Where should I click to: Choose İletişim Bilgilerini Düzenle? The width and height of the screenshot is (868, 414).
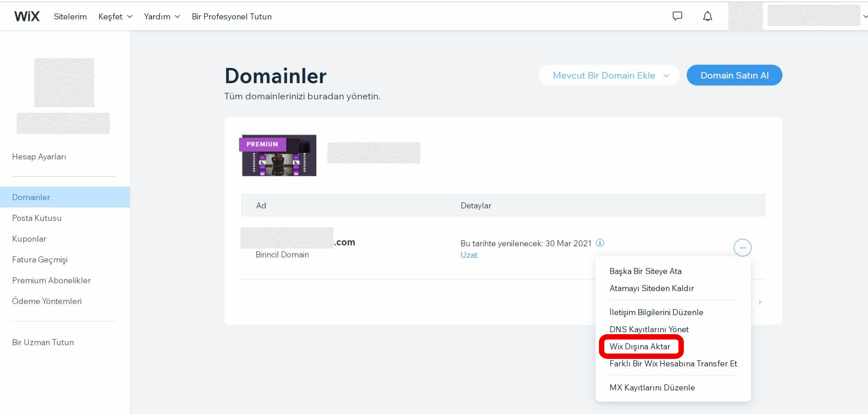[x=656, y=312]
